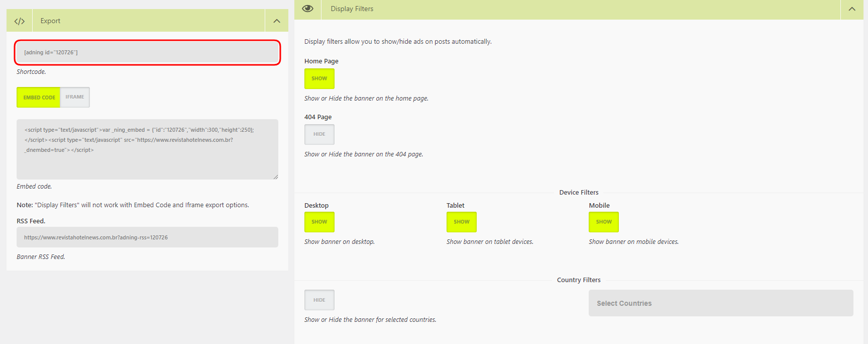Toggle Desktop banner visibility
Image resolution: width=868 pixels, height=344 pixels.
click(x=319, y=222)
